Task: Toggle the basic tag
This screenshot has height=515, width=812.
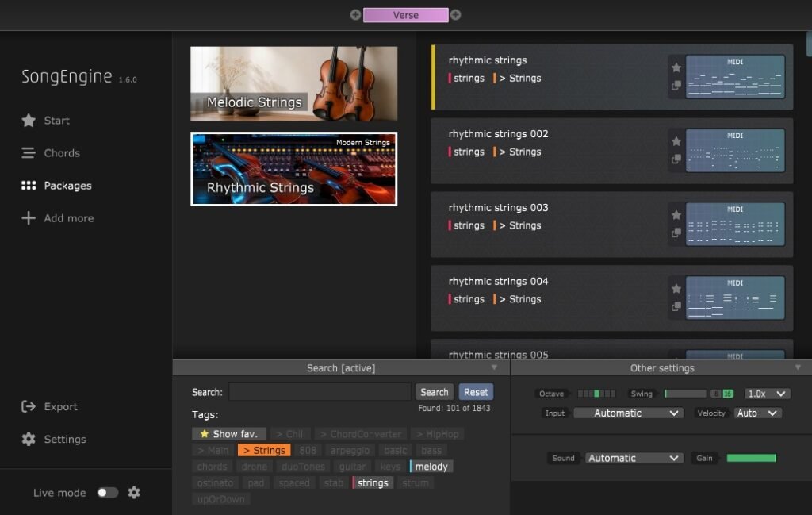Action: 396,450
